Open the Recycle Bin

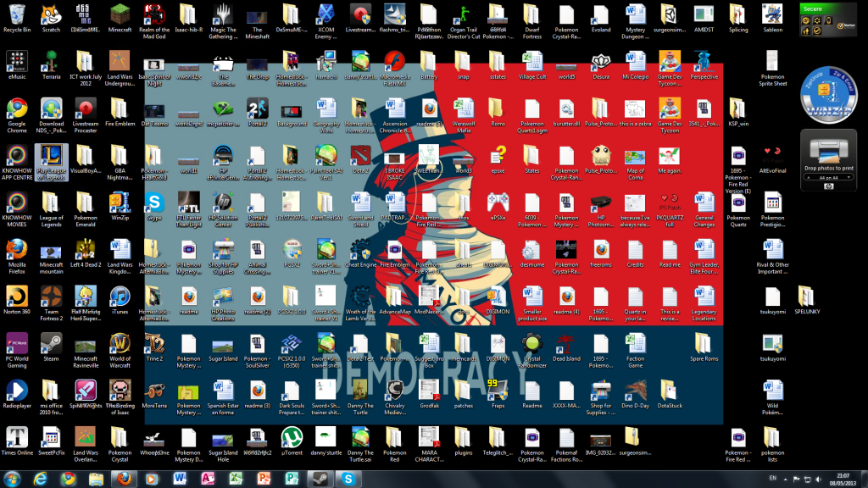16,15
